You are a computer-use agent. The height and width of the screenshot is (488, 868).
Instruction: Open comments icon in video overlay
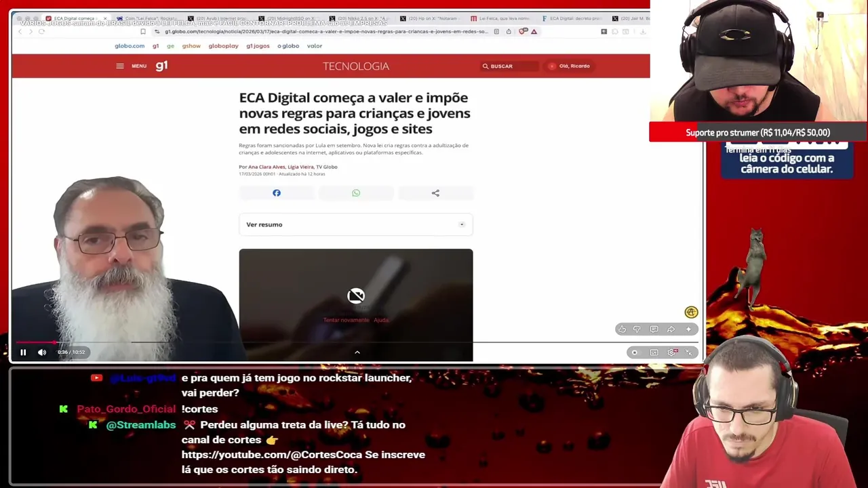654,329
